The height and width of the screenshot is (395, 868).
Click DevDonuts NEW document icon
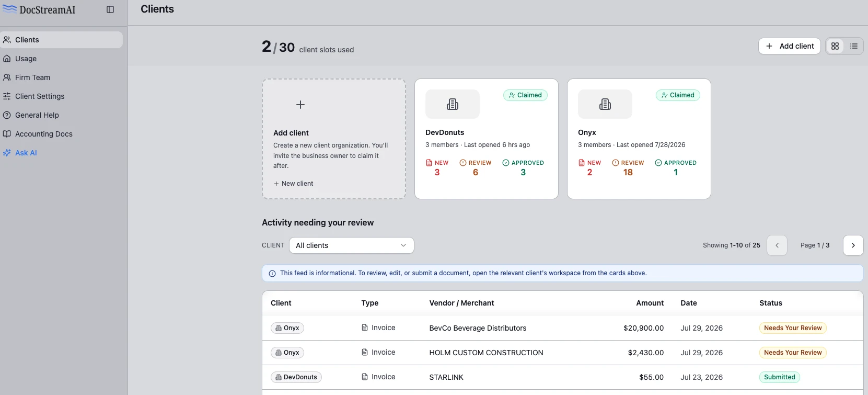click(x=429, y=163)
